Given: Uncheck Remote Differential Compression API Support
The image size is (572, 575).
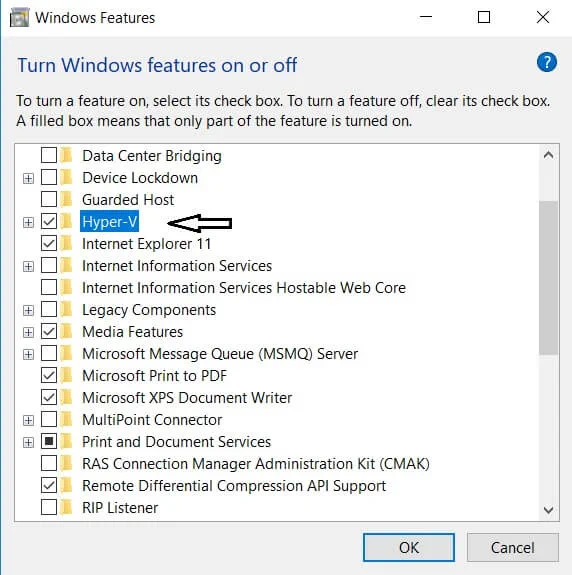Looking at the screenshot, I should (49, 485).
